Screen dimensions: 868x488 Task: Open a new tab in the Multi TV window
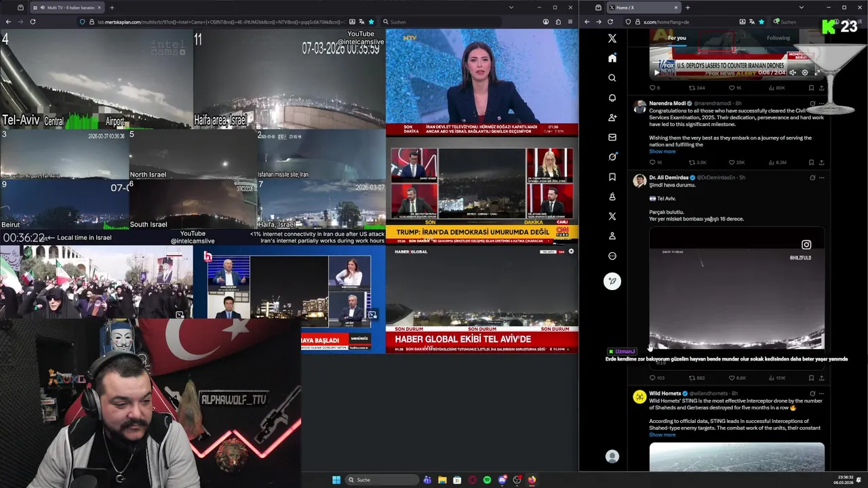tap(112, 7)
